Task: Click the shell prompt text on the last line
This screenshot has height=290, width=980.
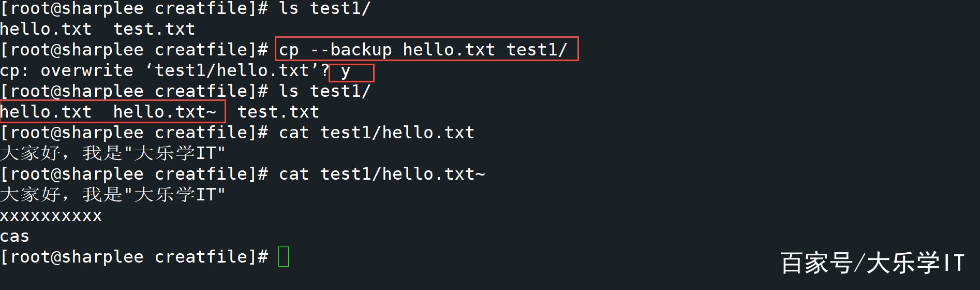Action: pos(134,257)
